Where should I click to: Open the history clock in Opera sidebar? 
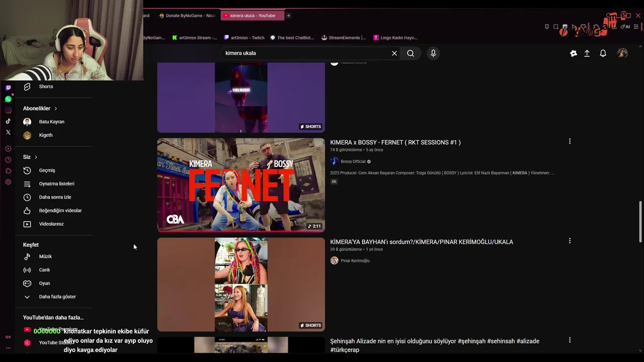(x=8, y=160)
